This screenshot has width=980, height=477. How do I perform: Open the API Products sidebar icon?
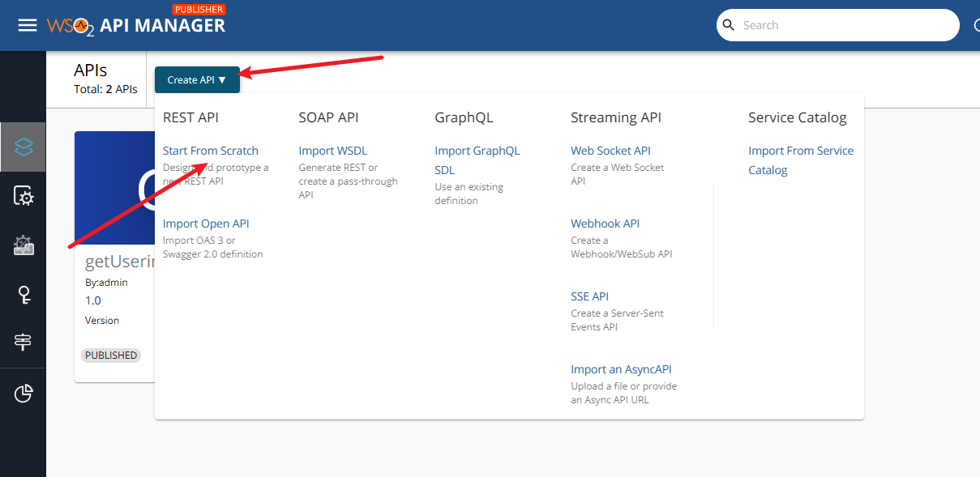tap(24, 245)
